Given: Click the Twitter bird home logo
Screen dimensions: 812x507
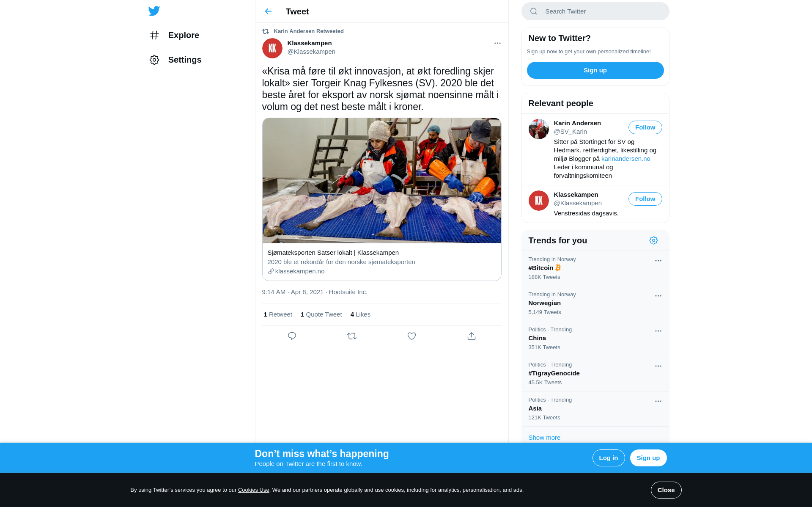Looking at the screenshot, I should click(x=154, y=11).
